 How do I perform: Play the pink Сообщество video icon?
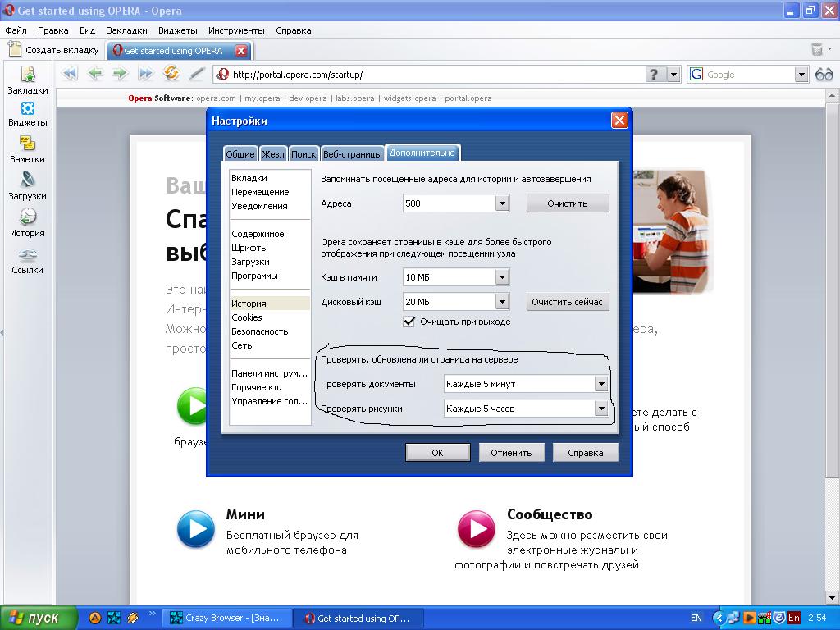pos(476,529)
